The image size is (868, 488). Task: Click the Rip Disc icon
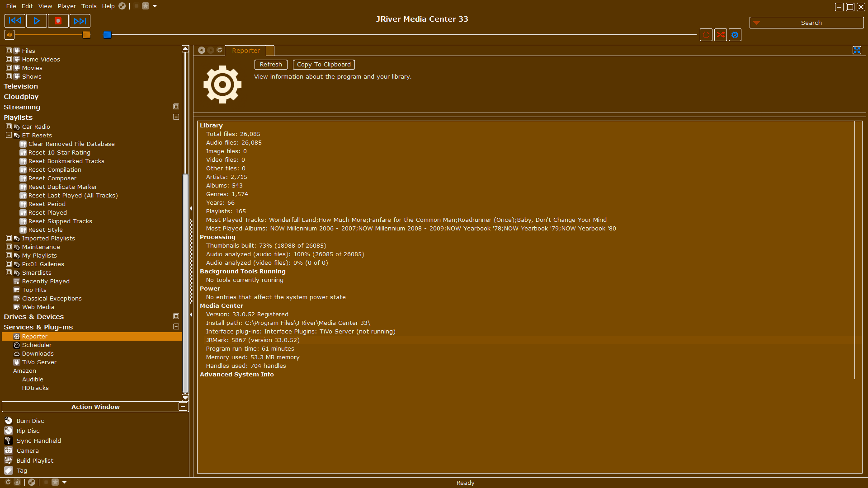(9, 431)
